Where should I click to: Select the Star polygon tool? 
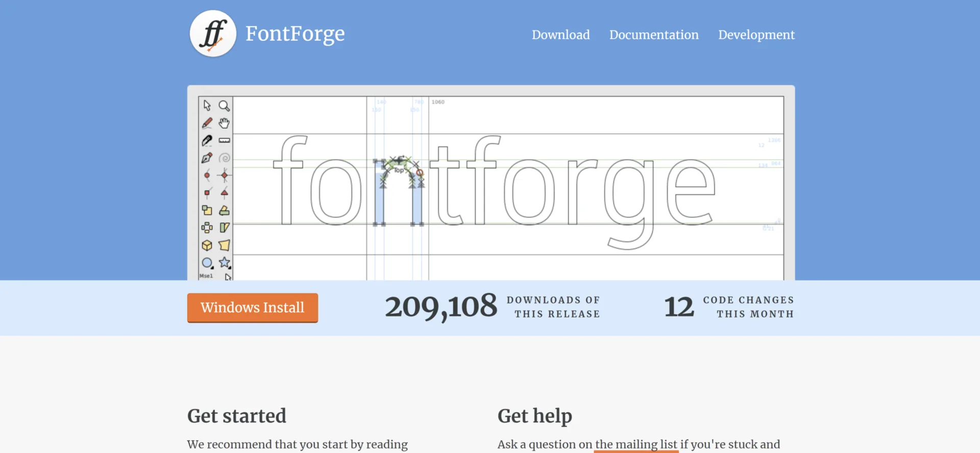pyautogui.click(x=224, y=263)
